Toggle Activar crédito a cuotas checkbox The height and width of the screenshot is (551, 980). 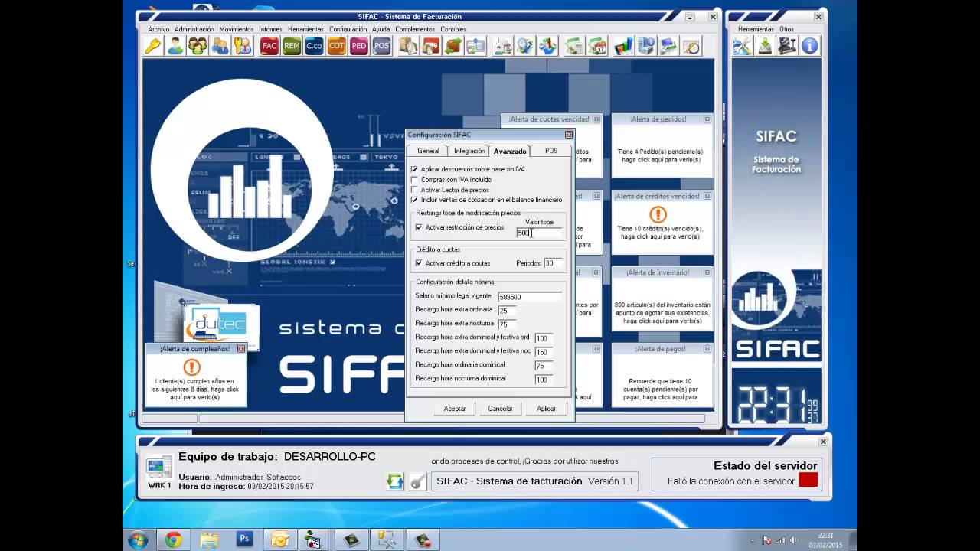click(419, 263)
